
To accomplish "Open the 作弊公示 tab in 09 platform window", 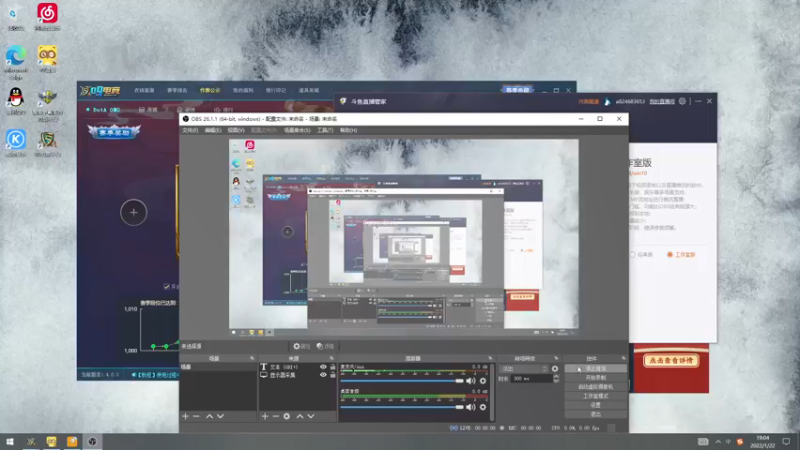I will tap(210, 90).
